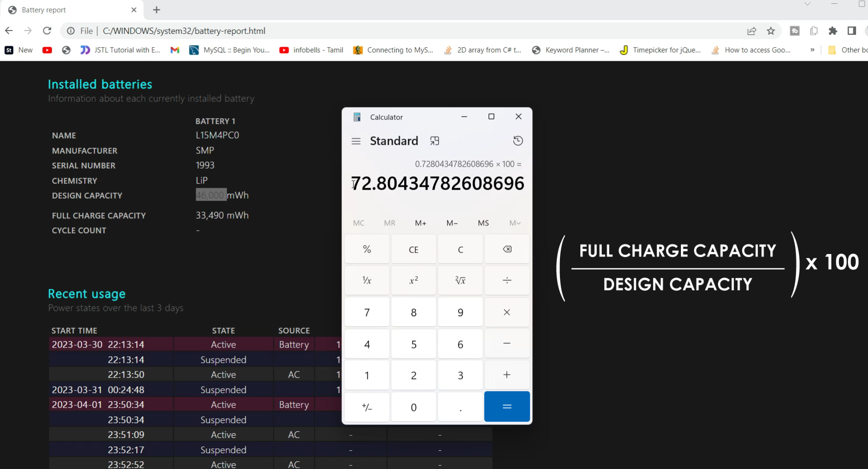868x469 pixels.
Task: Click the MS memory store button
Action: pyautogui.click(x=483, y=223)
